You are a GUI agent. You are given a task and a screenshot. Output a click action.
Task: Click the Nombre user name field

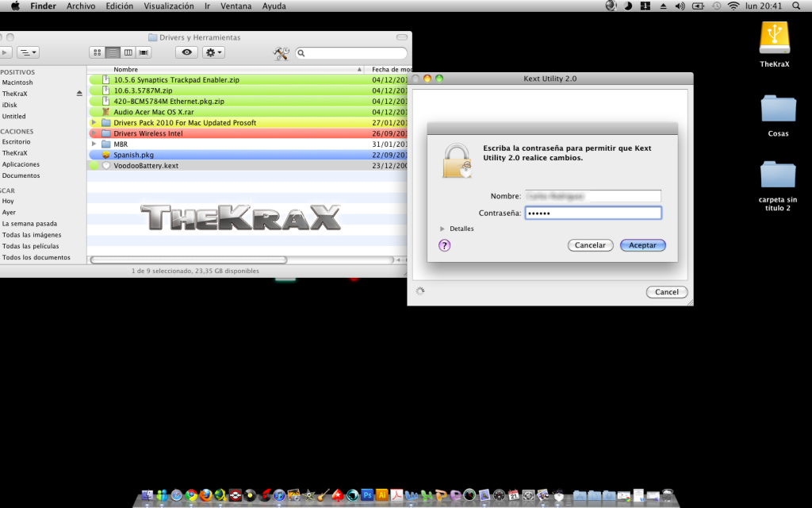593,196
